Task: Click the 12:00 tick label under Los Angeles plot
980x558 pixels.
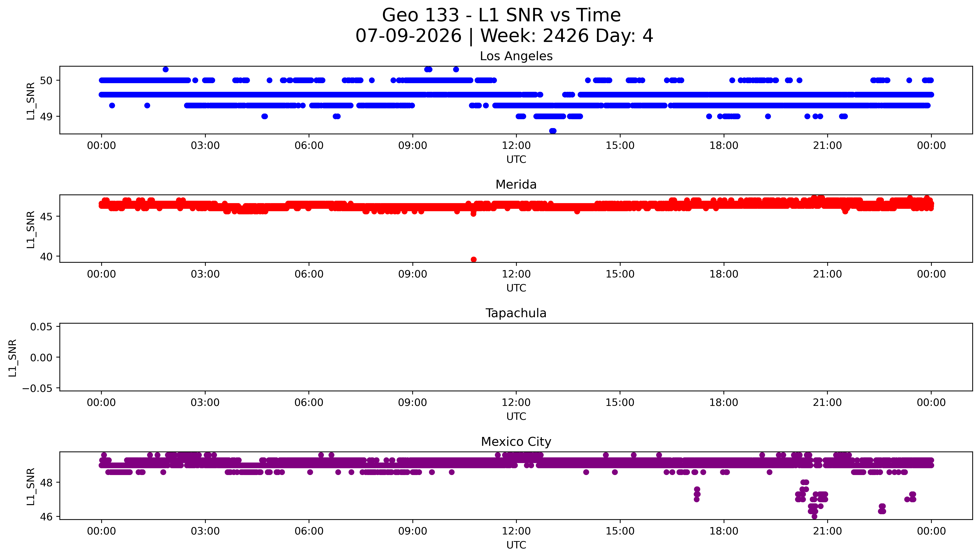Action: tap(516, 146)
